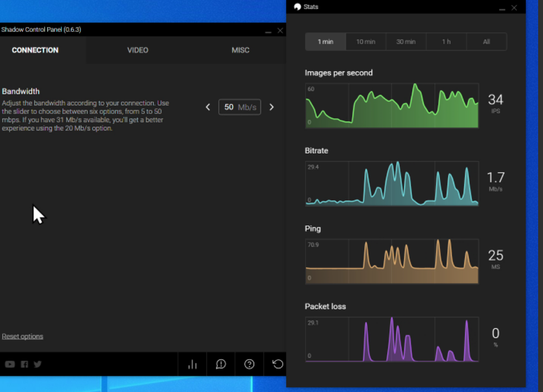Select the CONNECTION tab
The width and height of the screenshot is (543, 392).
35,50
